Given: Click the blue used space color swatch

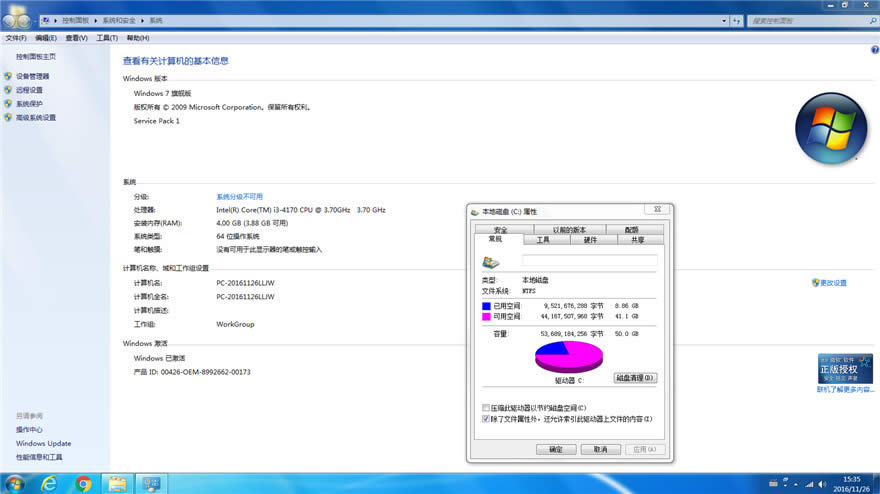Looking at the screenshot, I should (487, 306).
